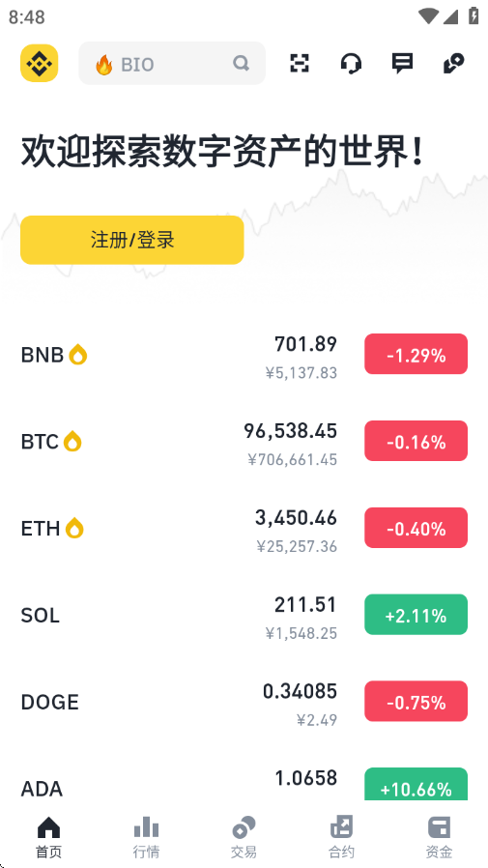Tap the yellow Binance logo icon
The image size is (488, 868).
pos(40,63)
